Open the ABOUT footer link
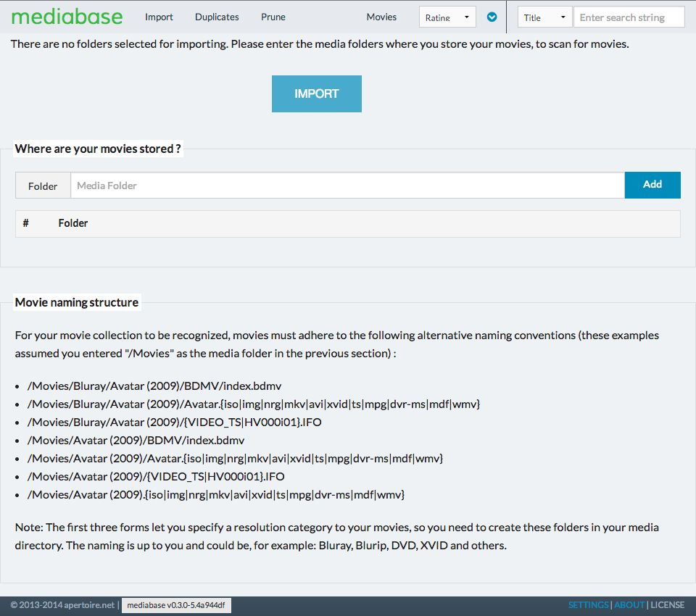696x616 pixels. tap(629, 605)
